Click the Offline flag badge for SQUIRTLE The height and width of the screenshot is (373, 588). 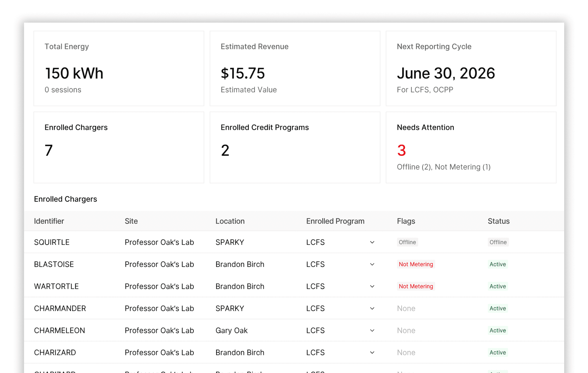coord(407,242)
